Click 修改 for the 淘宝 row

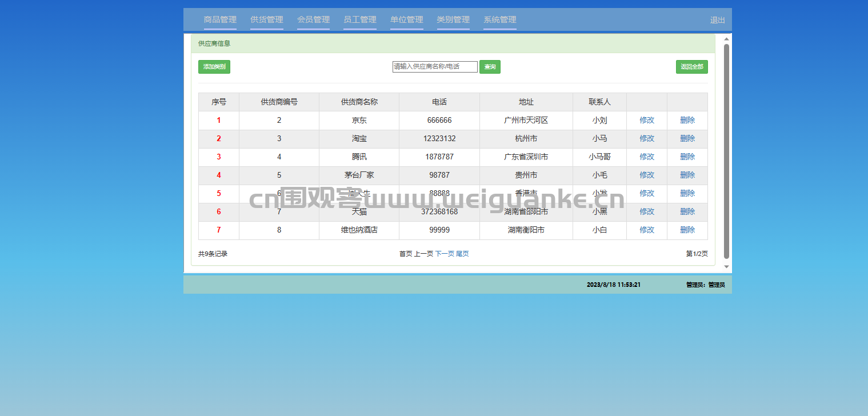(647, 138)
